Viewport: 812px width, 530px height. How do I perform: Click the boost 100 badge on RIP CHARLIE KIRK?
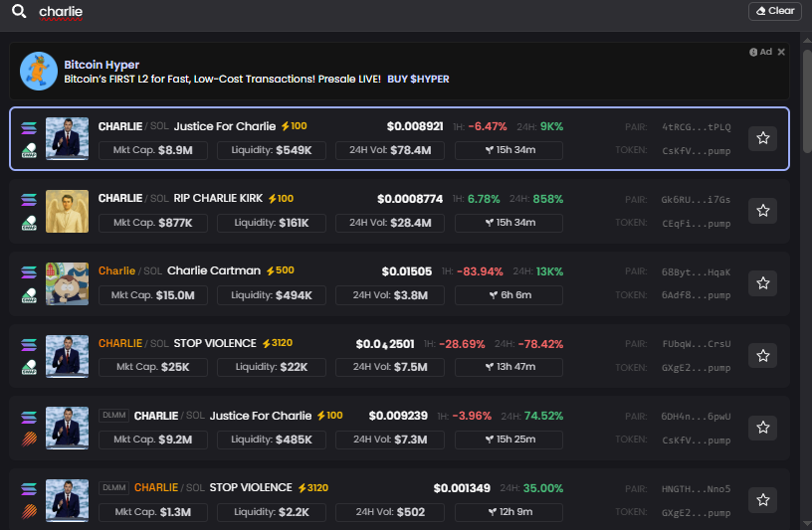point(281,198)
